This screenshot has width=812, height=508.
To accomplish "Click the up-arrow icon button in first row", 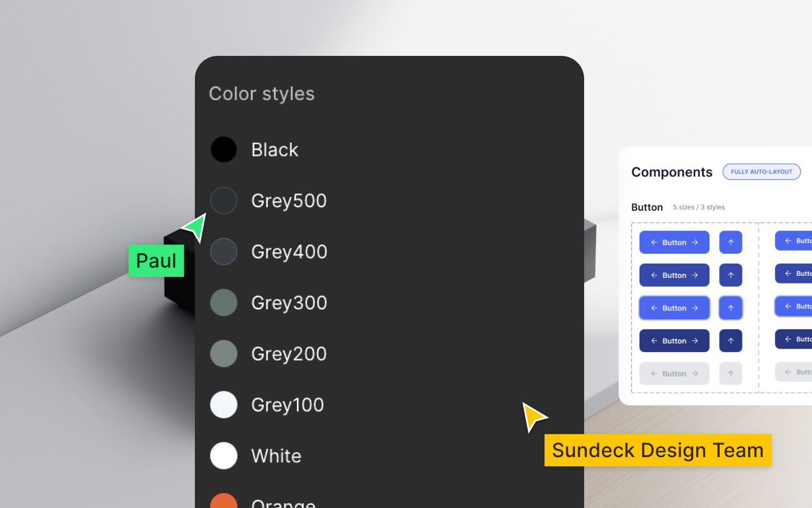I will pyautogui.click(x=731, y=242).
